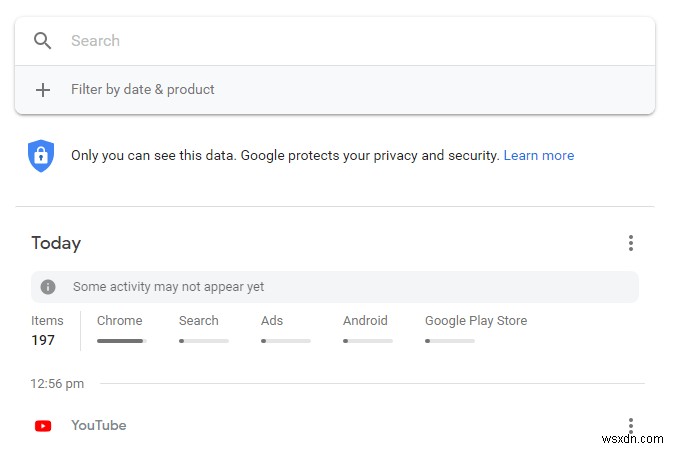
Task: Click the Android usage progress bar
Action: point(368,341)
